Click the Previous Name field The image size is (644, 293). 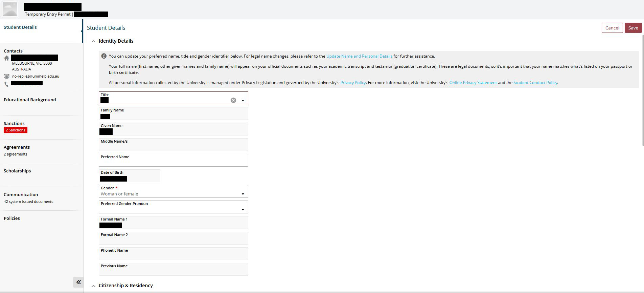click(173, 269)
